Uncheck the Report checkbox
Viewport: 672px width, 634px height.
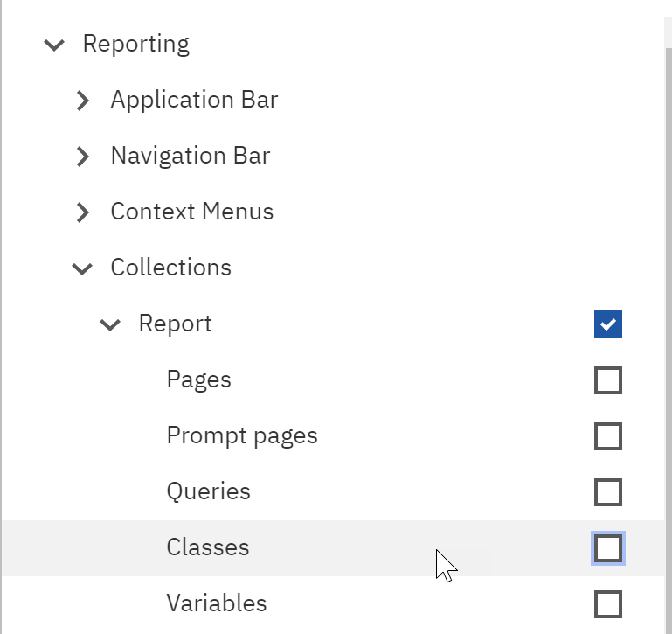[607, 324]
